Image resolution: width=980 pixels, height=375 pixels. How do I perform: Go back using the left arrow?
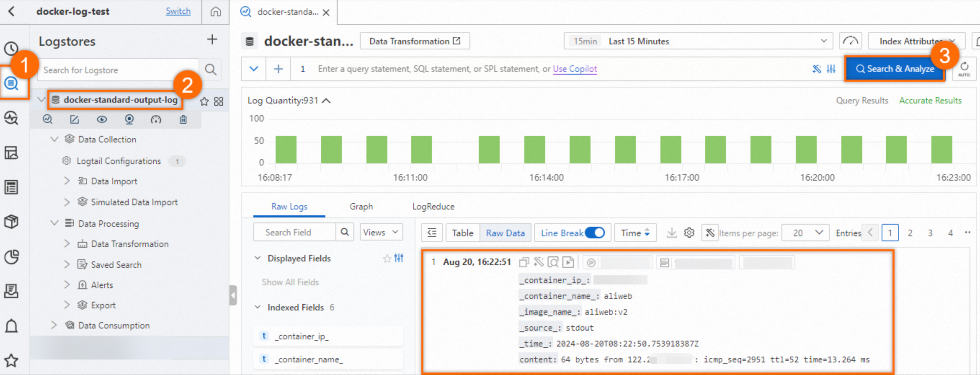[x=12, y=12]
